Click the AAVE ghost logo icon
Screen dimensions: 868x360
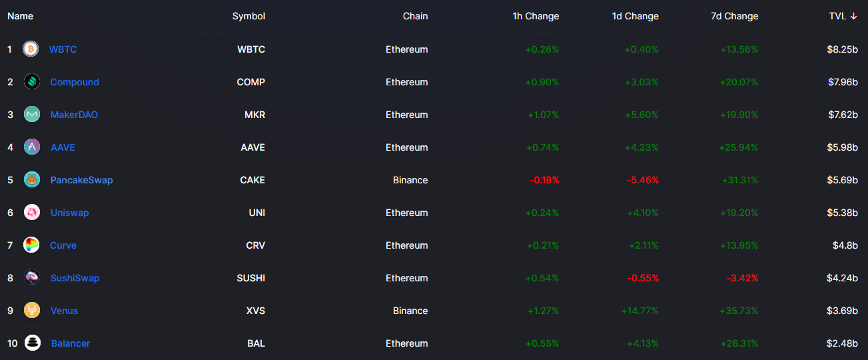(32, 147)
